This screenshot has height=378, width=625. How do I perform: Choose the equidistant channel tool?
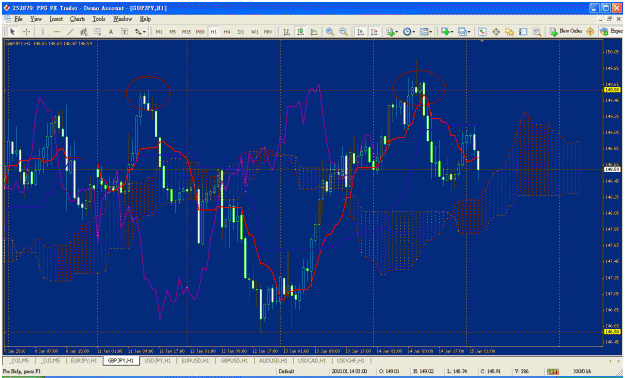pos(84,32)
